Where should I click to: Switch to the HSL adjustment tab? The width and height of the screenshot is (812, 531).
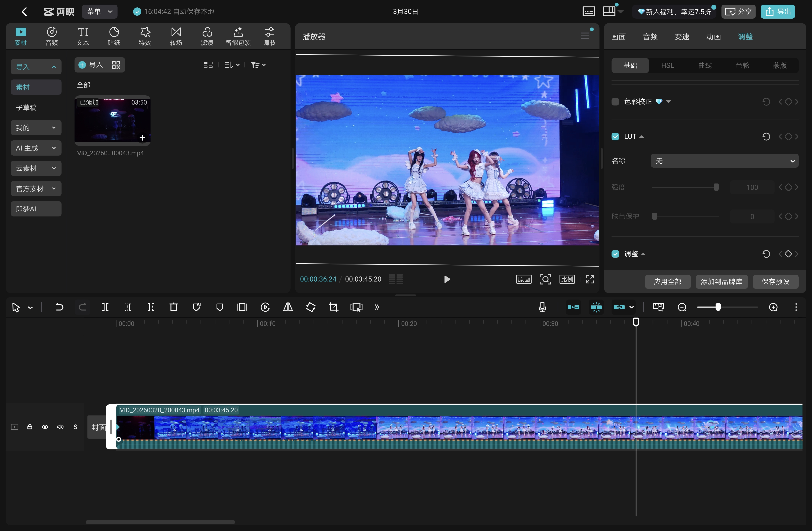click(x=667, y=65)
